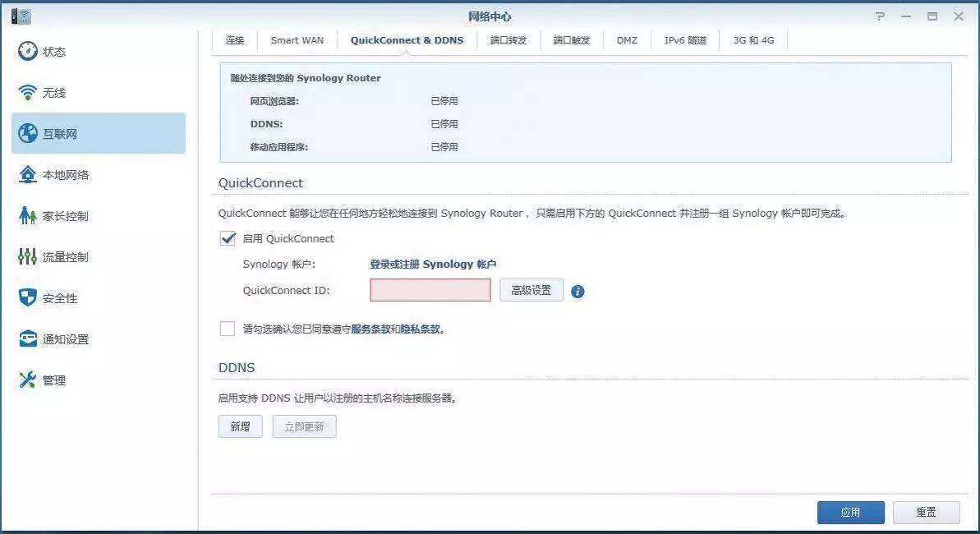This screenshot has height=534, width=980.
Task: Click the 立即更新 update now button
Action: click(304, 426)
